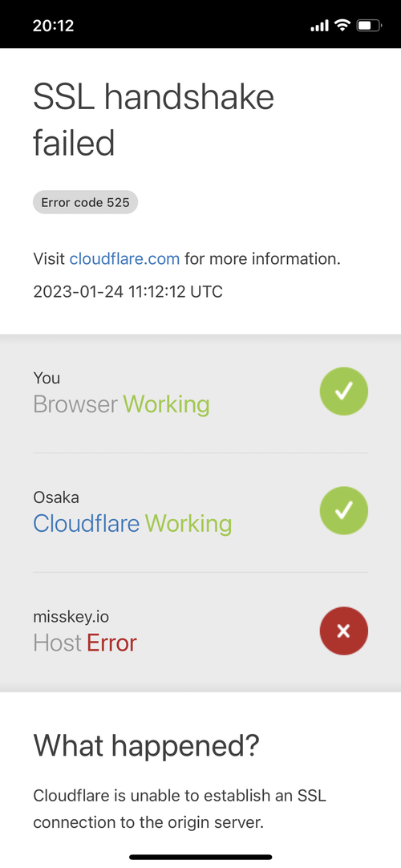This screenshot has width=401, height=868.
Task: Tap the green checkmark beside Browser Working
Action: (343, 391)
